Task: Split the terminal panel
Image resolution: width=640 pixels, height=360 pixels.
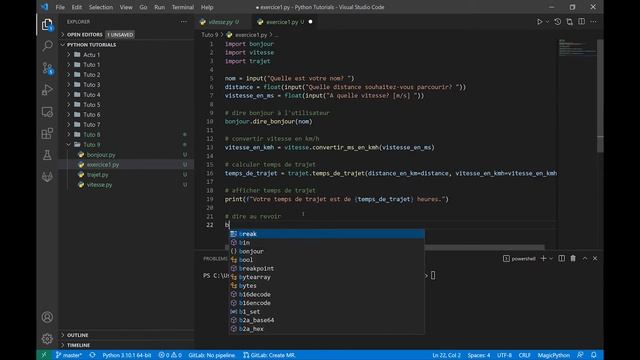Action: (x=562, y=258)
